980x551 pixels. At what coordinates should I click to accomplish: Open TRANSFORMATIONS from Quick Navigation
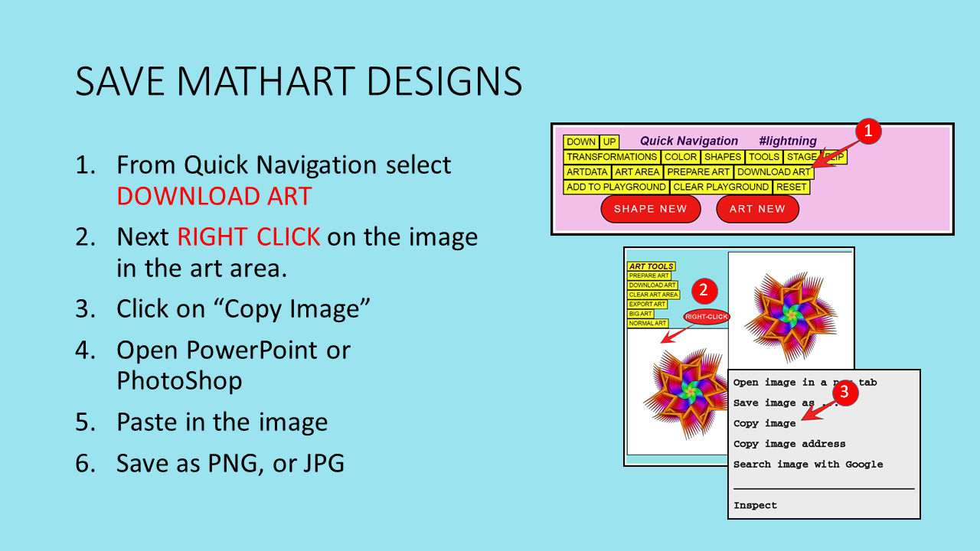click(x=611, y=157)
